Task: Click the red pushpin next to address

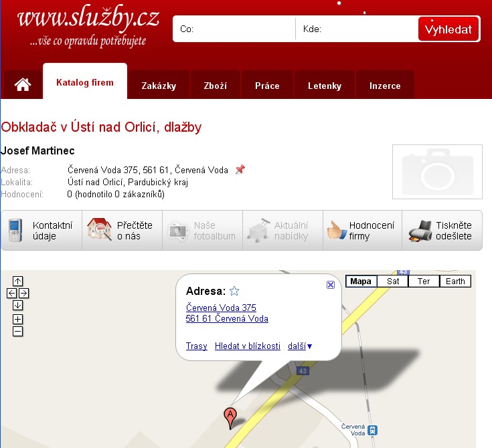Action: tap(240, 169)
